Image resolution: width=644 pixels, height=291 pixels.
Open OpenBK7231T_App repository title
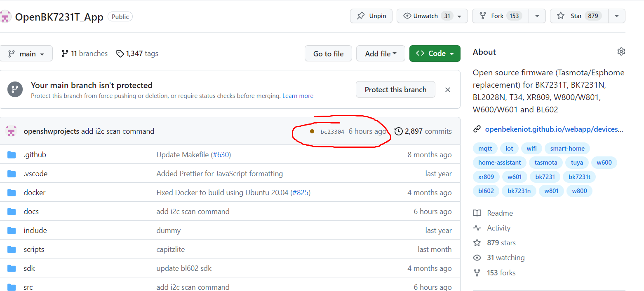59,17
